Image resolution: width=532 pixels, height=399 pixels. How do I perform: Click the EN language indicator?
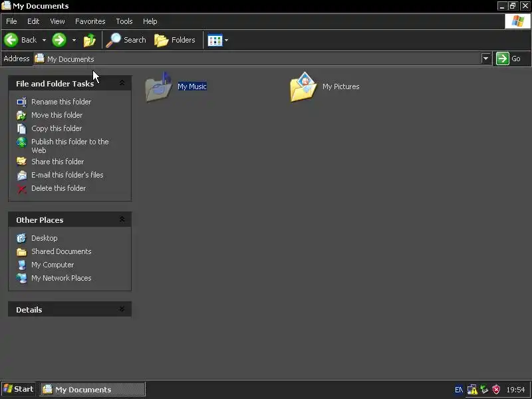[x=459, y=390]
